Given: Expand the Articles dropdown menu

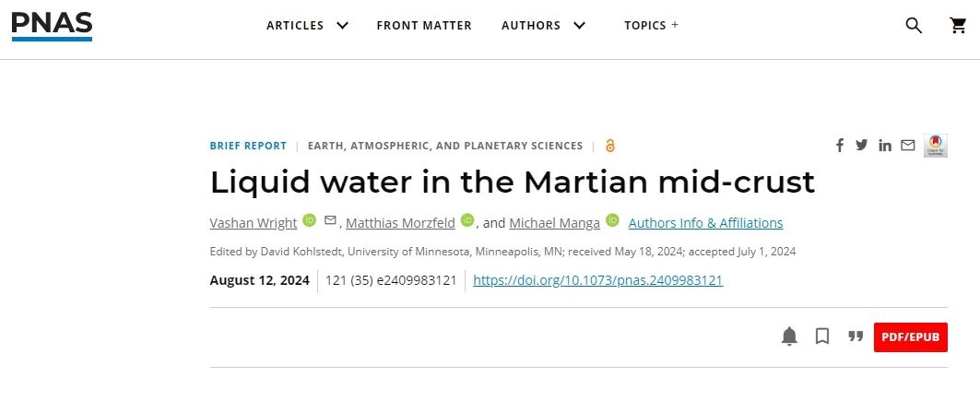Looking at the screenshot, I should pyautogui.click(x=307, y=26).
